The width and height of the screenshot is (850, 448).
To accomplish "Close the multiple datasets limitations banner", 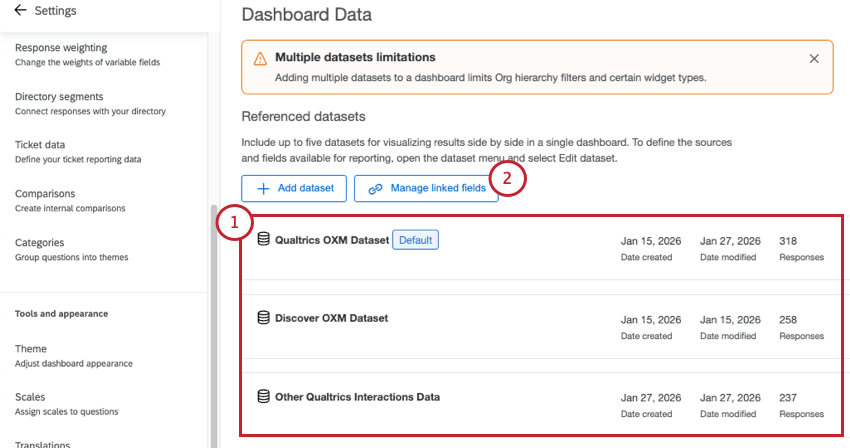I will coord(814,59).
